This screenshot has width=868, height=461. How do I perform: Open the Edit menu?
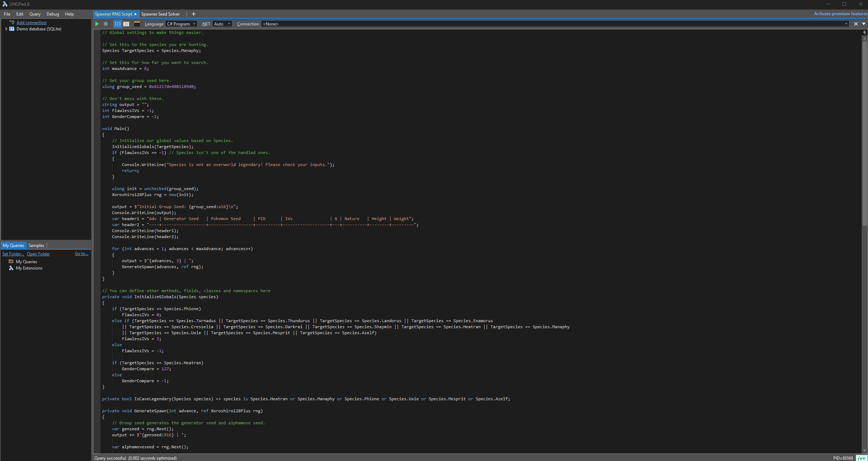20,14
